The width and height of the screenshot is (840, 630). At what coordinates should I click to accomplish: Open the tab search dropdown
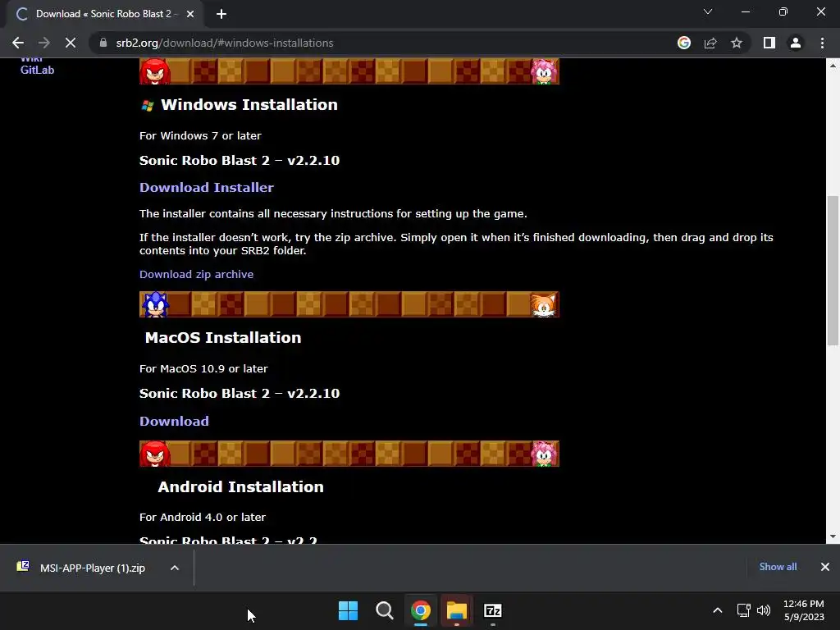pyautogui.click(x=708, y=11)
